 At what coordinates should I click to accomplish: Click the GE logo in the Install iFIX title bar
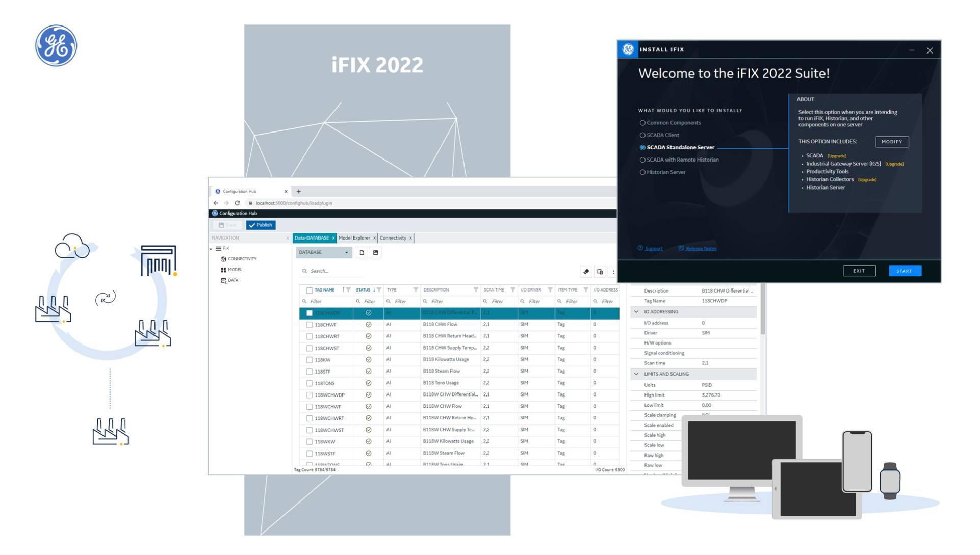628,49
